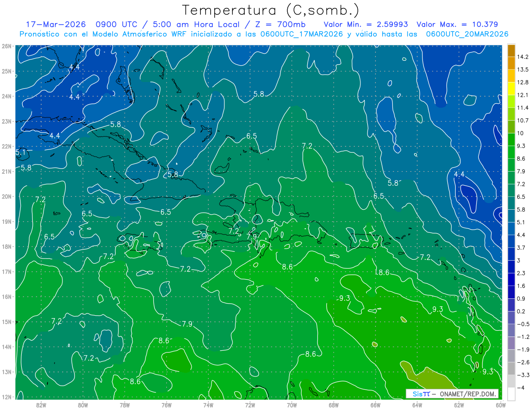Click the 13.5 value on the color scale

coord(522,70)
